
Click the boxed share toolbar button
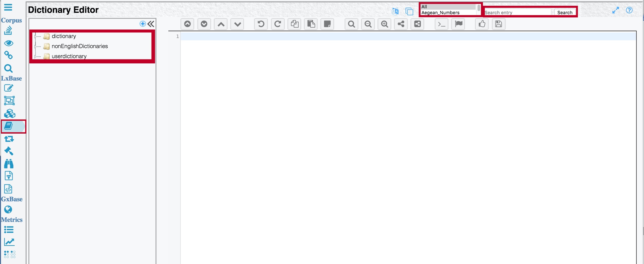(x=417, y=24)
